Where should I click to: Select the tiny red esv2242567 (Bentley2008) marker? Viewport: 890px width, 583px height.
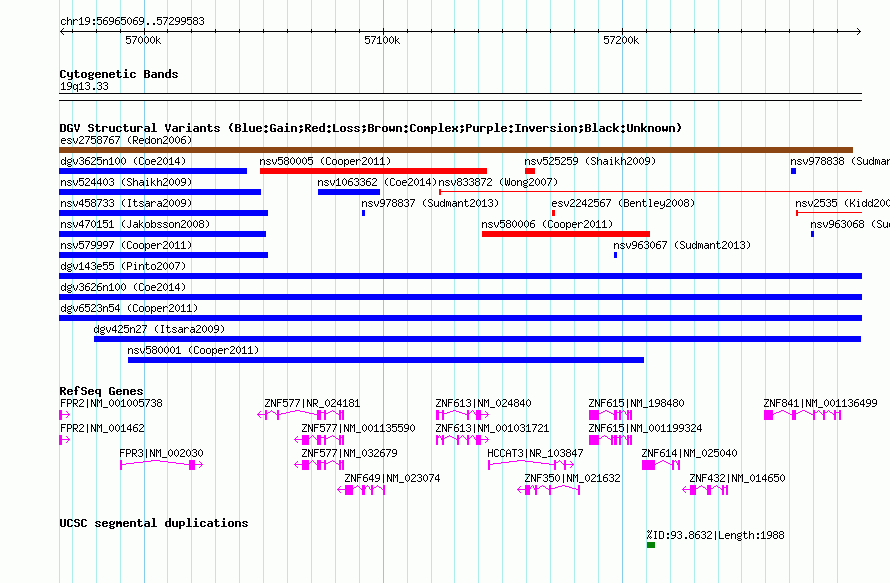[553, 213]
